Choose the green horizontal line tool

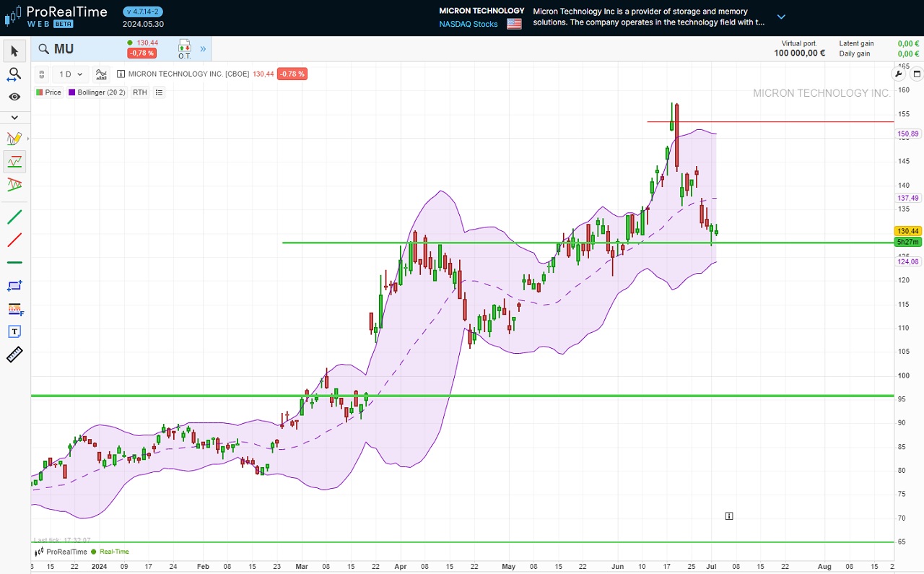tap(14, 262)
